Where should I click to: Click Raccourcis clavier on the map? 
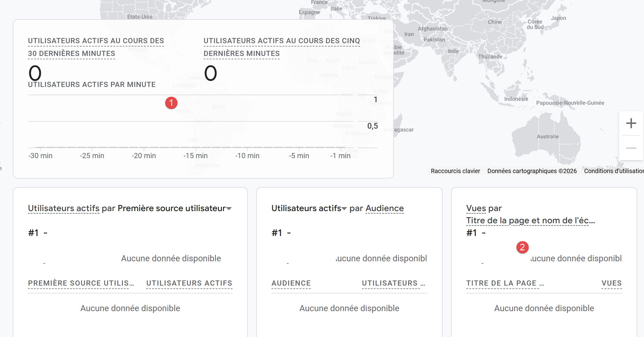click(455, 171)
